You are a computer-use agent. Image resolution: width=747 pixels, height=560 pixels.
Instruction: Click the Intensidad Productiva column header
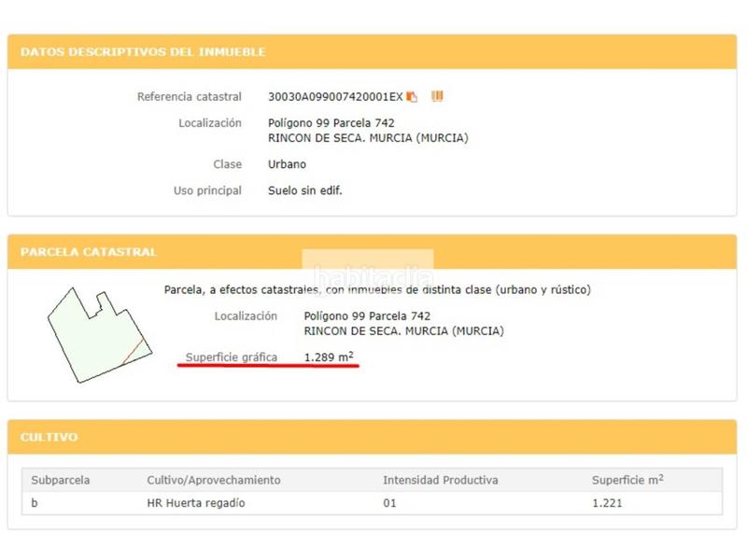pyautogui.click(x=440, y=480)
